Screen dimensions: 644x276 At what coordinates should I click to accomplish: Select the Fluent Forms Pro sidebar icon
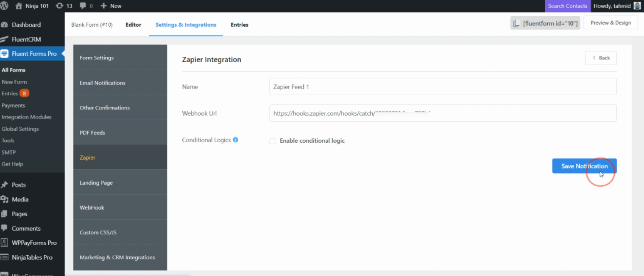pyautogui.click(x=6, y=53)
